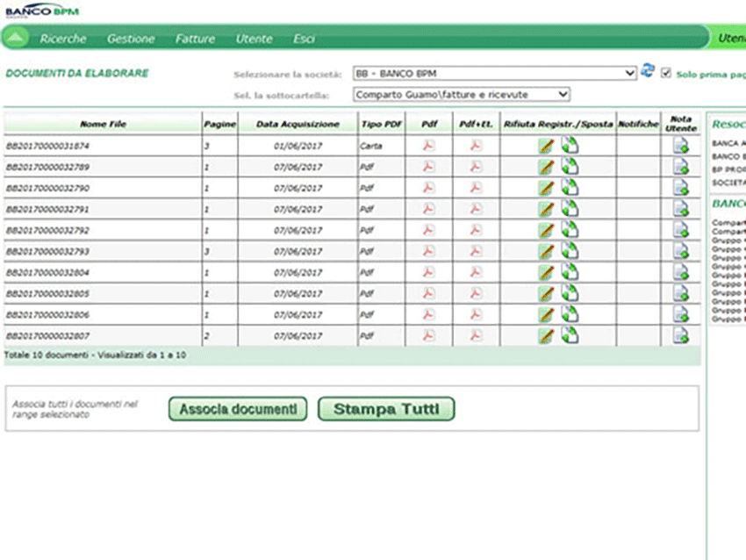The height and width of the screenshot is (560, 746).
Task: Click the up-arrow home button in the menu bar
Action: 16,38
